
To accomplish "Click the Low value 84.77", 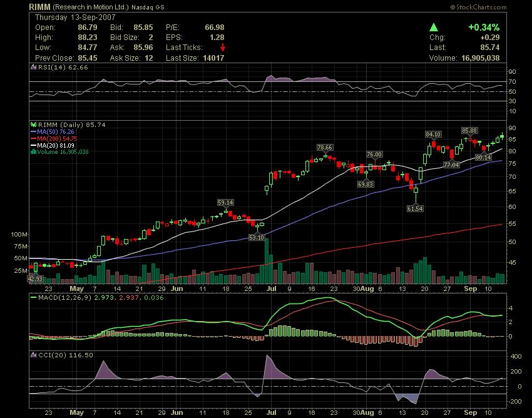I will coord(88,48).
